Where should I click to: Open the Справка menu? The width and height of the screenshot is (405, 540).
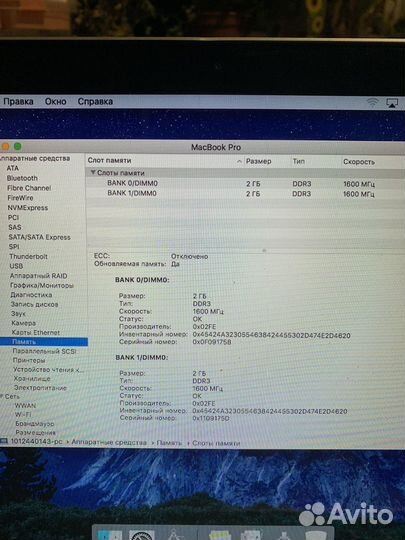[x=95, y=102]
